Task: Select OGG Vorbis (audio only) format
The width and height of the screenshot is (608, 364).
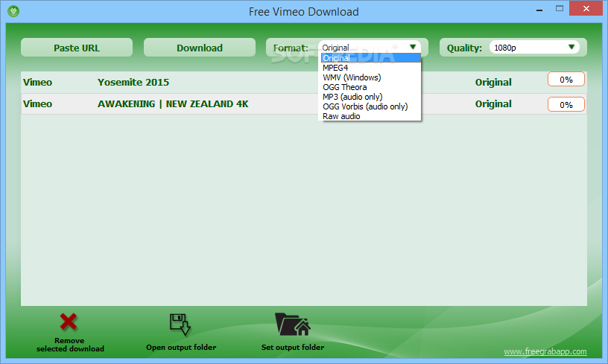Action: pos(371,106)
